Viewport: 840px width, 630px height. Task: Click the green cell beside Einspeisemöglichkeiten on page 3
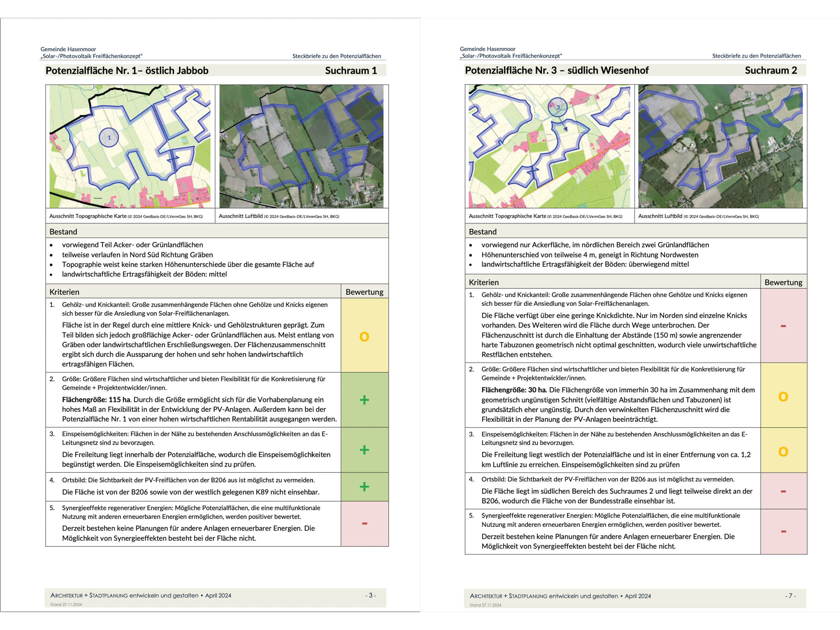coord(364,450)
